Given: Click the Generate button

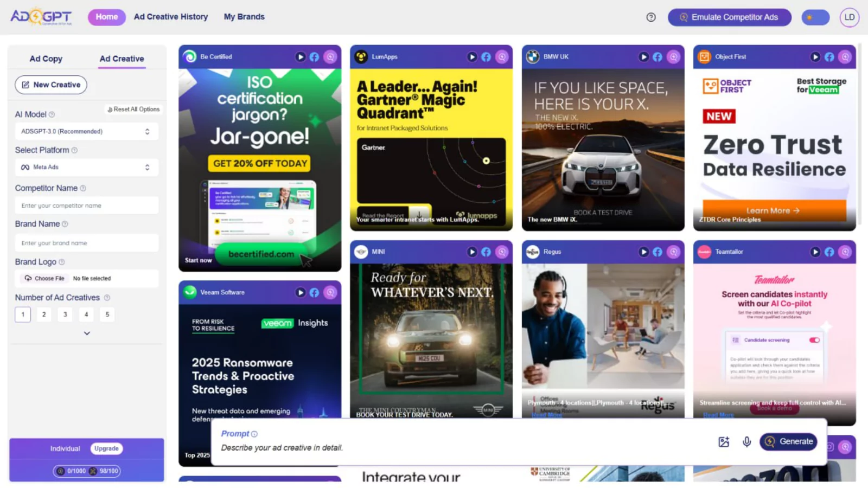Looking at the screenshot, I should (x=788, y=442).
